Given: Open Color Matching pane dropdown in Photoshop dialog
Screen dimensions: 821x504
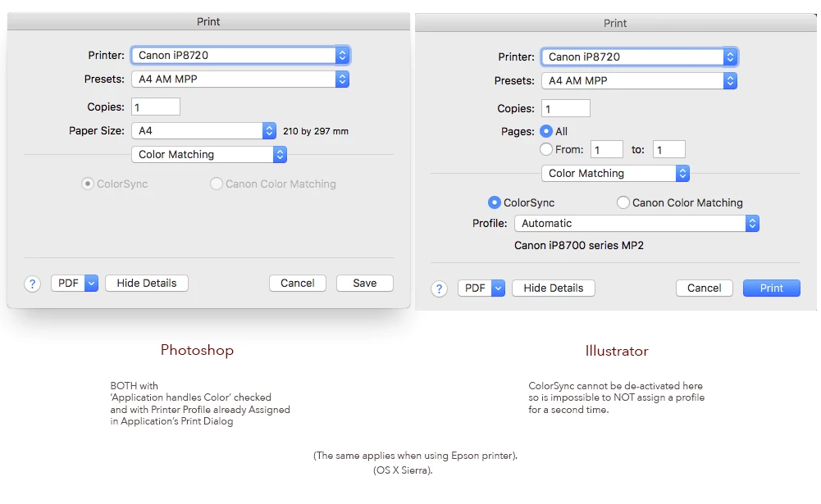Looking at the screenshot, I should pos(209,154).
